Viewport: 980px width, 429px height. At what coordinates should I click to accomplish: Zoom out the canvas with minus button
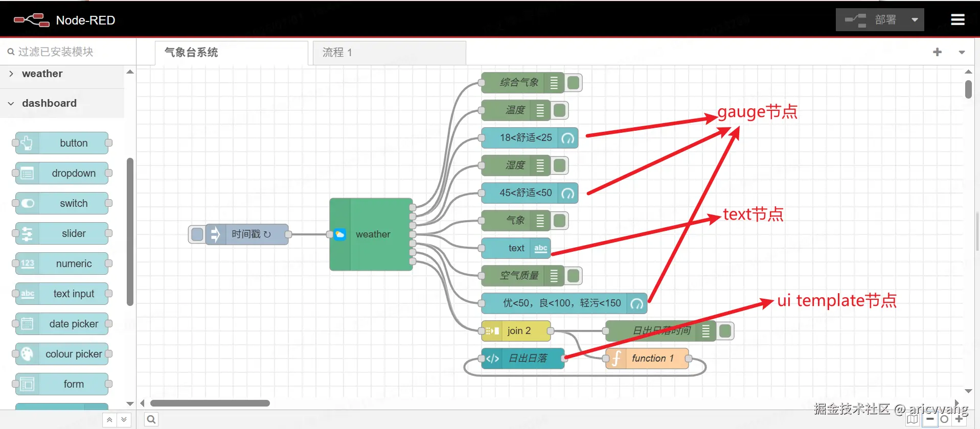(930, 419)
